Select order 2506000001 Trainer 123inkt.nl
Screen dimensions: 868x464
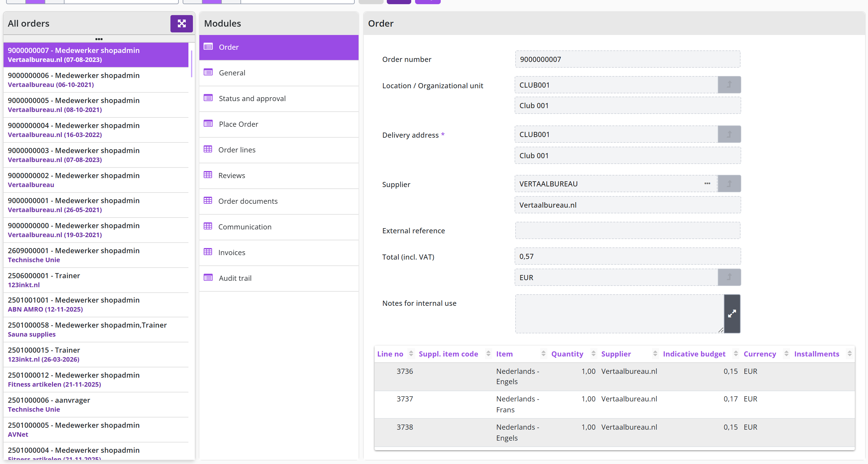(96, 280)
